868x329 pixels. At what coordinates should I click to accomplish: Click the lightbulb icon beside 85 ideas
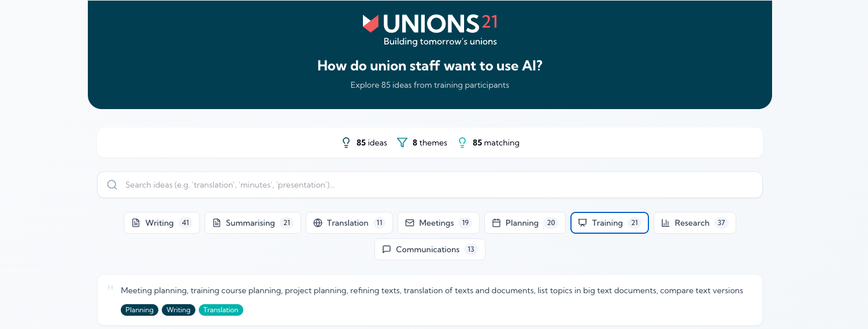[346, 143]
